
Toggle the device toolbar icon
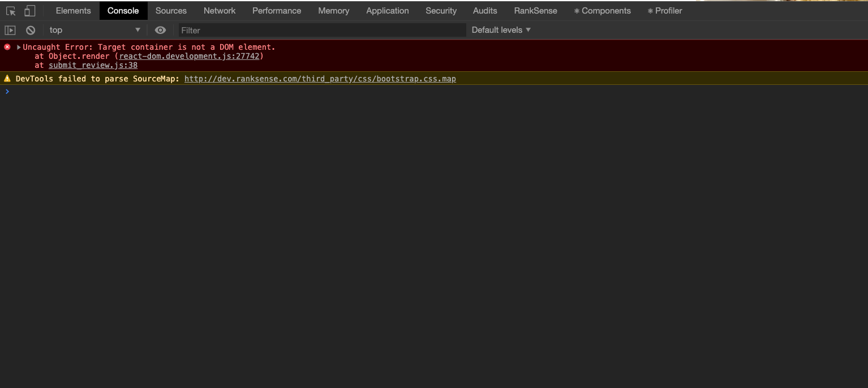28,10
